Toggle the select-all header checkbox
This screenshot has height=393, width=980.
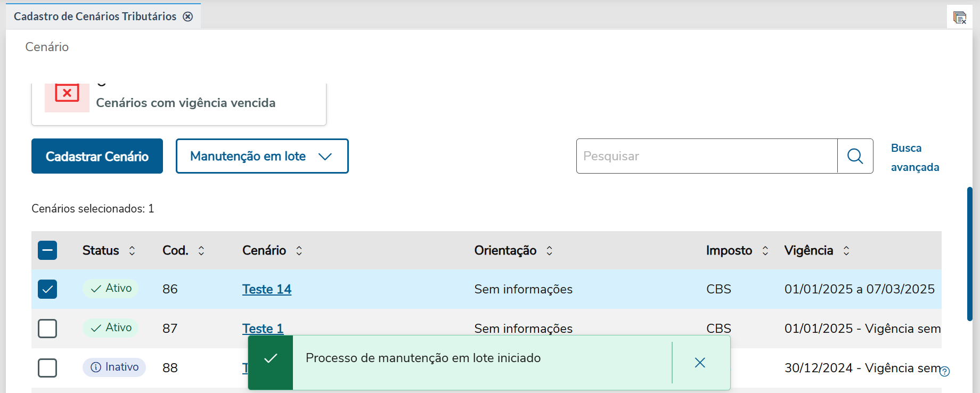(47, 250)
